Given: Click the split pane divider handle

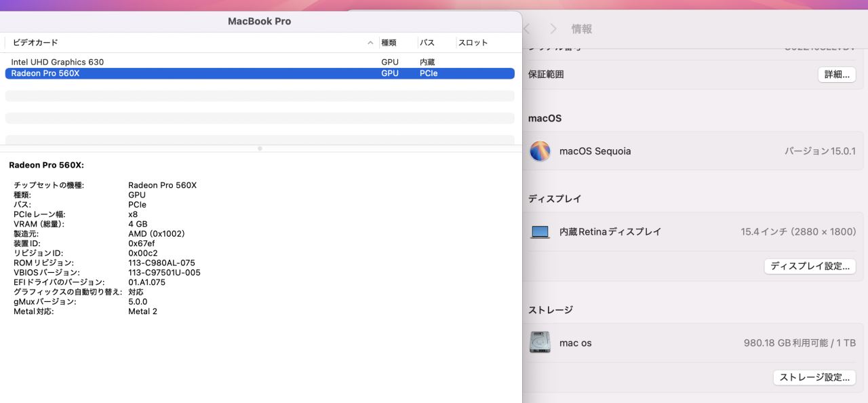Looking at the screenshot, I should 260,148.
